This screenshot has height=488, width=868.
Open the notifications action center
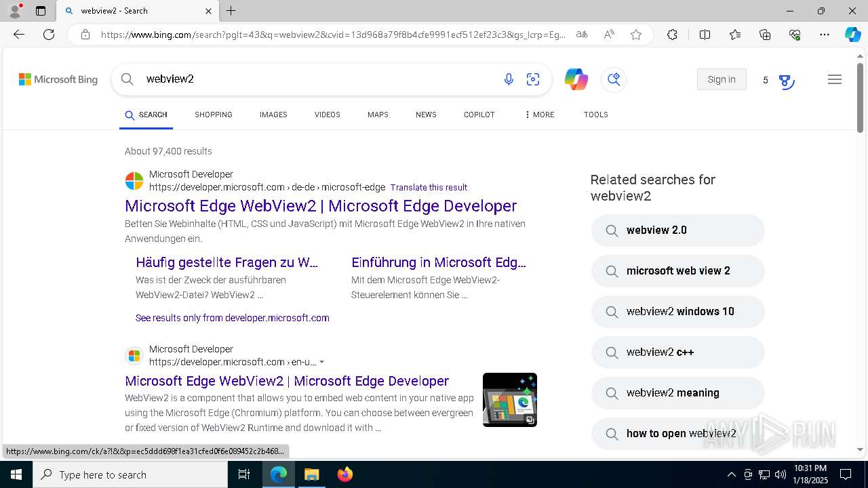click(x=846, y=474)
